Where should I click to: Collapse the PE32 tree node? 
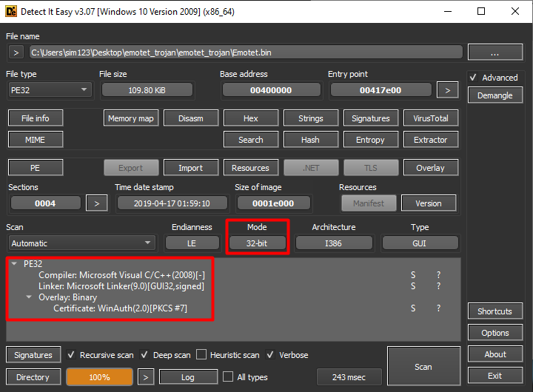14,263
